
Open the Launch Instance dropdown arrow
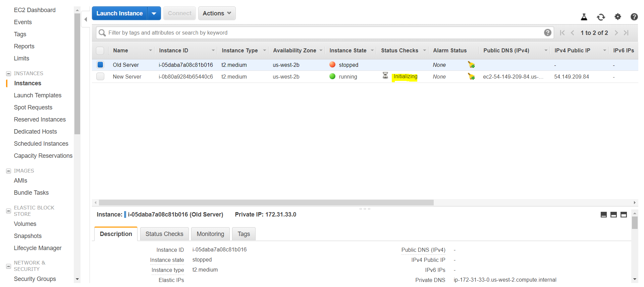154,13
